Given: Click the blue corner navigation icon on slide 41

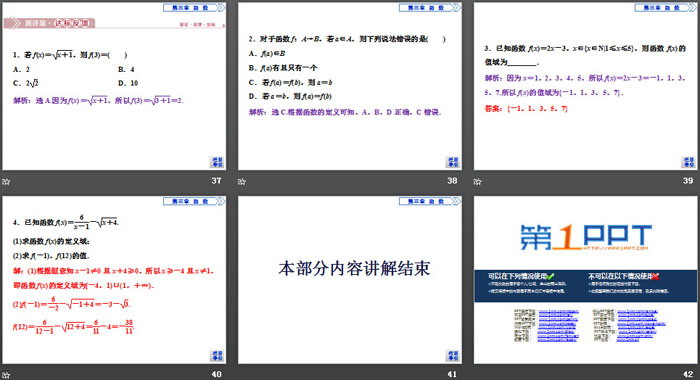Looking at the screenshot, I should [x=453, y=356].
